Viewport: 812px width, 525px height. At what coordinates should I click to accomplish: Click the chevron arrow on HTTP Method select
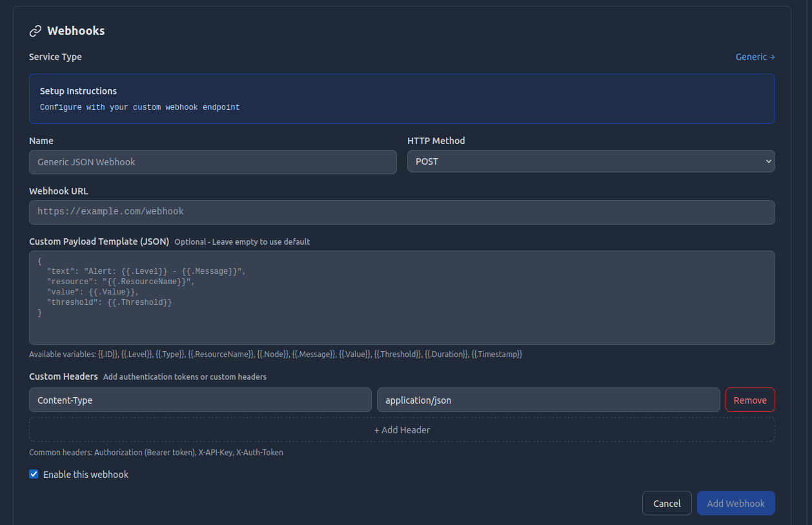[768, 161]
